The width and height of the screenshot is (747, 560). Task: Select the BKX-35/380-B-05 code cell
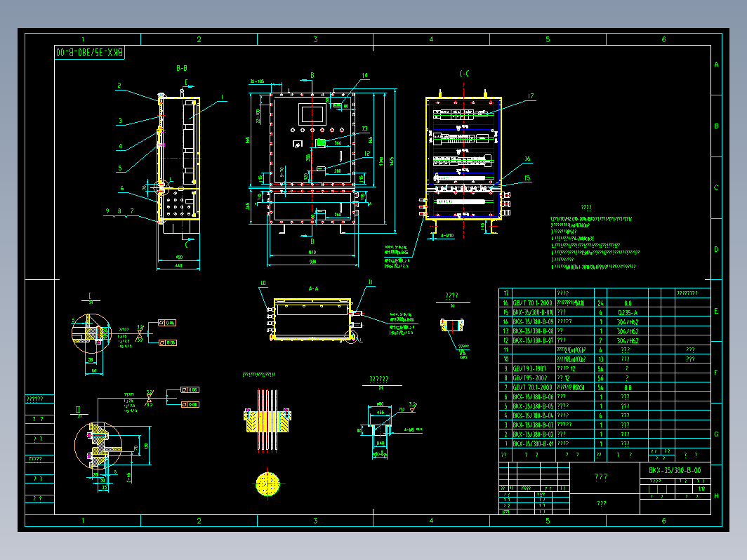[533, 406]
